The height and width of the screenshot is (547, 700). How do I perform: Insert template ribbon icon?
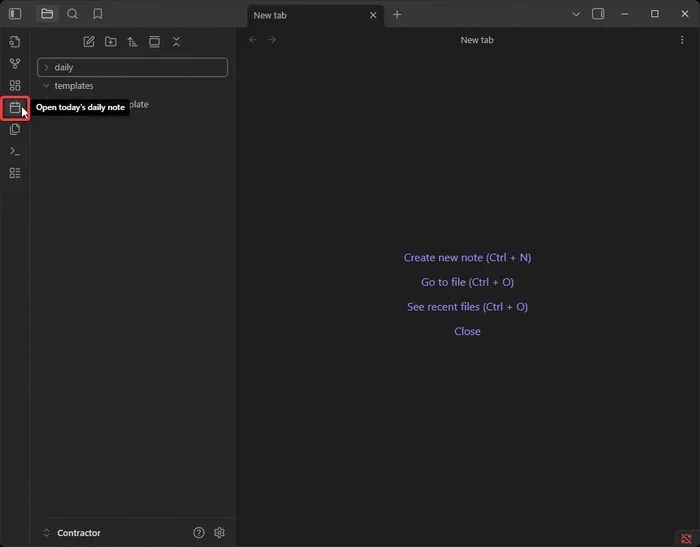point(15,129)
